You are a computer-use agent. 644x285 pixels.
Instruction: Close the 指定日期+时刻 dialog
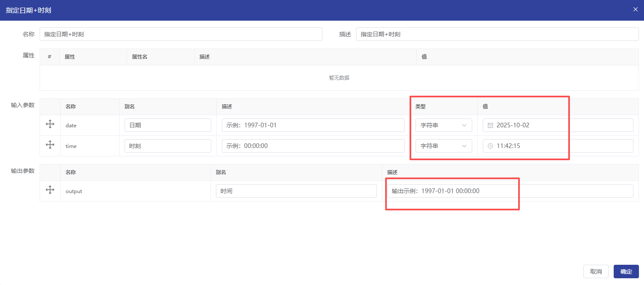[x=635, y=9]
